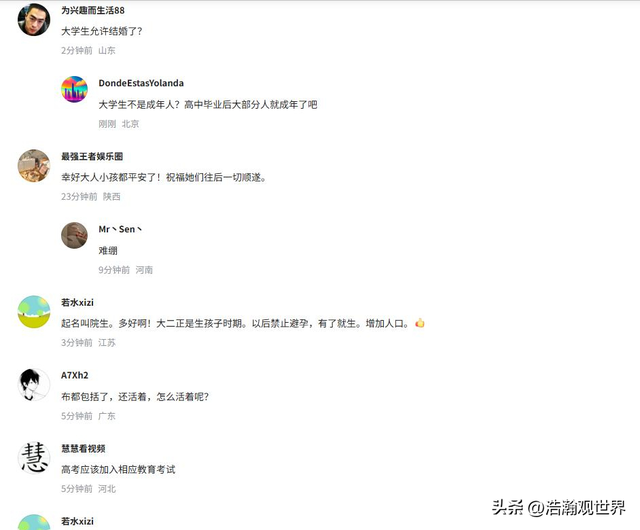640x530 pixels.
Task: Click username 最强王者娱乐圈
Action: pyautogui.click(x=92, y=156)
